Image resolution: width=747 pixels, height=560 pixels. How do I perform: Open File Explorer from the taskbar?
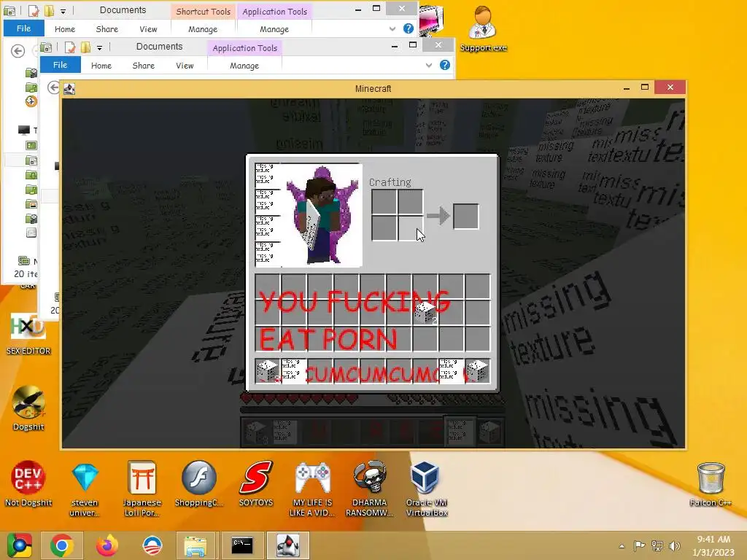(196, 545)
